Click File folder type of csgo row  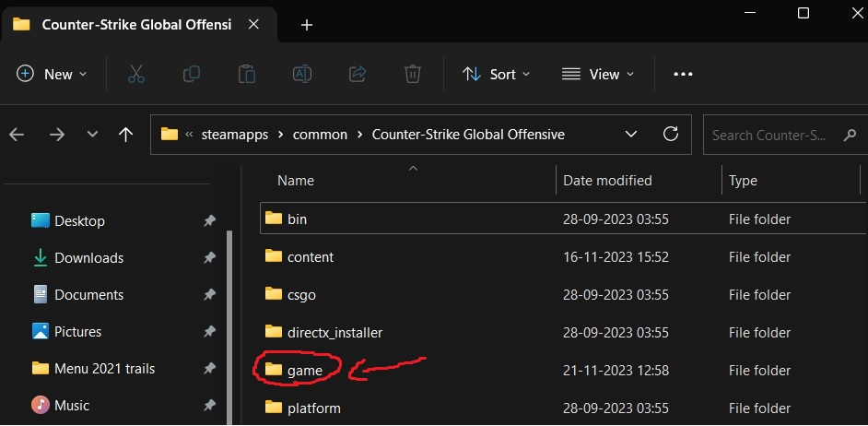(x=759, y=295)
